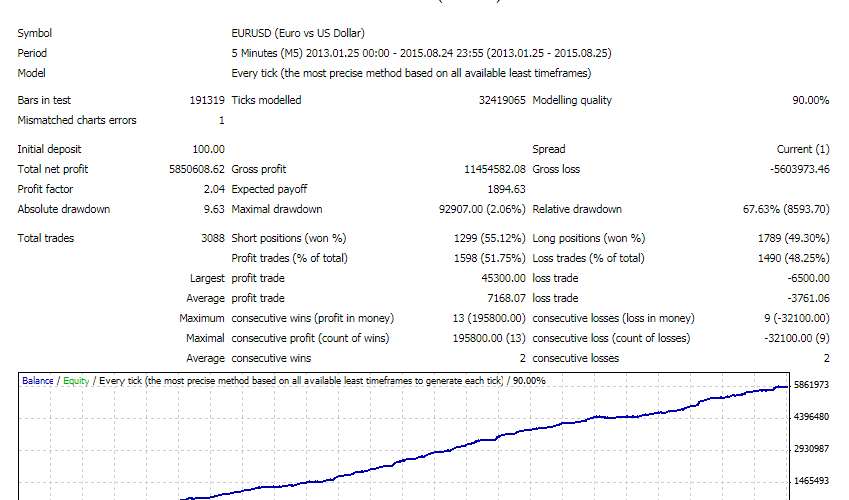Select the Relative drawdown value 67.63% (8593.70)
The image size is (849, 500).
786,209
